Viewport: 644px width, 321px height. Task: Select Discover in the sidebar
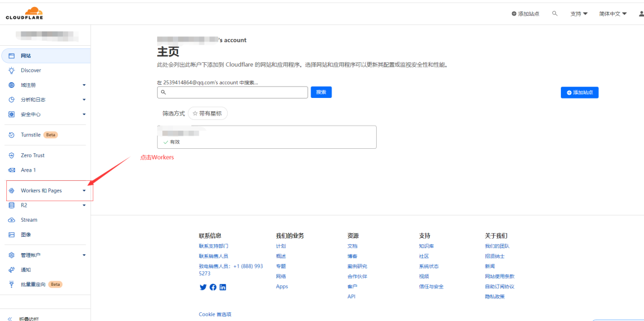31,70
